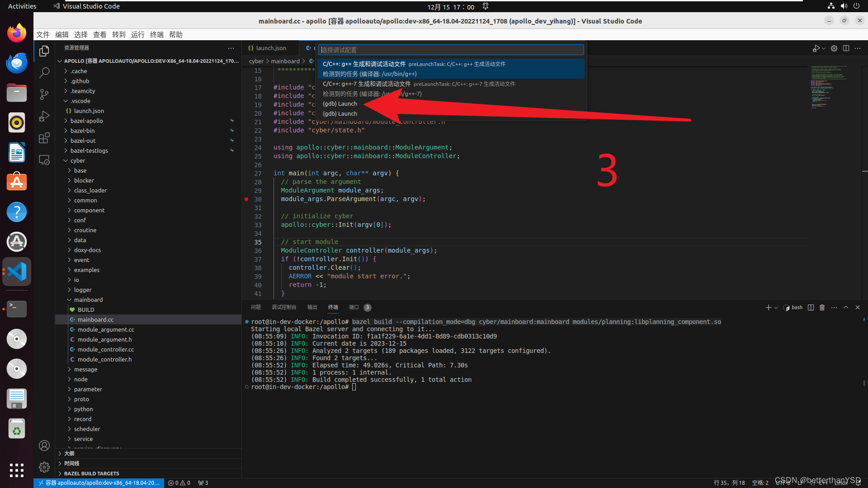Launch Firefox from the dock

click(17, 33)
